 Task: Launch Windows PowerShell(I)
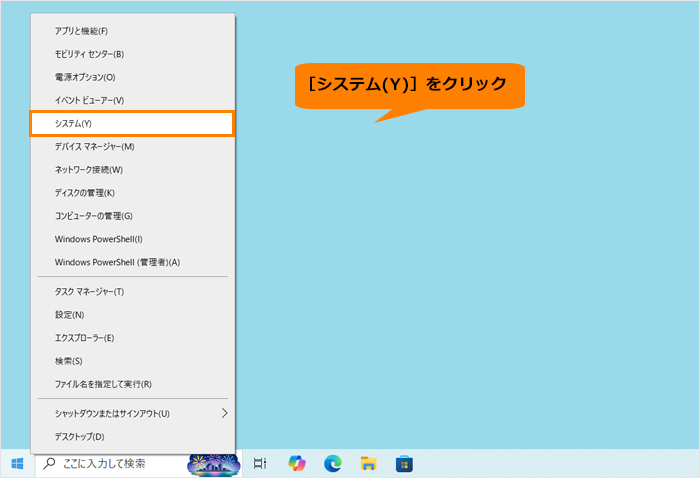pyautogui.click(x=133, y=239)
